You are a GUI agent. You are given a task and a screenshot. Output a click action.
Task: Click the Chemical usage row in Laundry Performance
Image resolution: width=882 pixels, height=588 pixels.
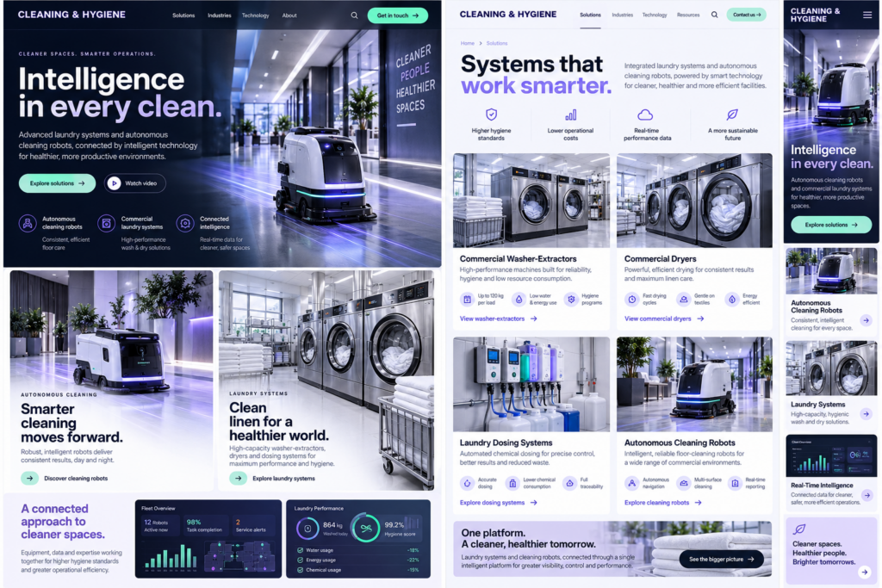[x=358, y=570]
